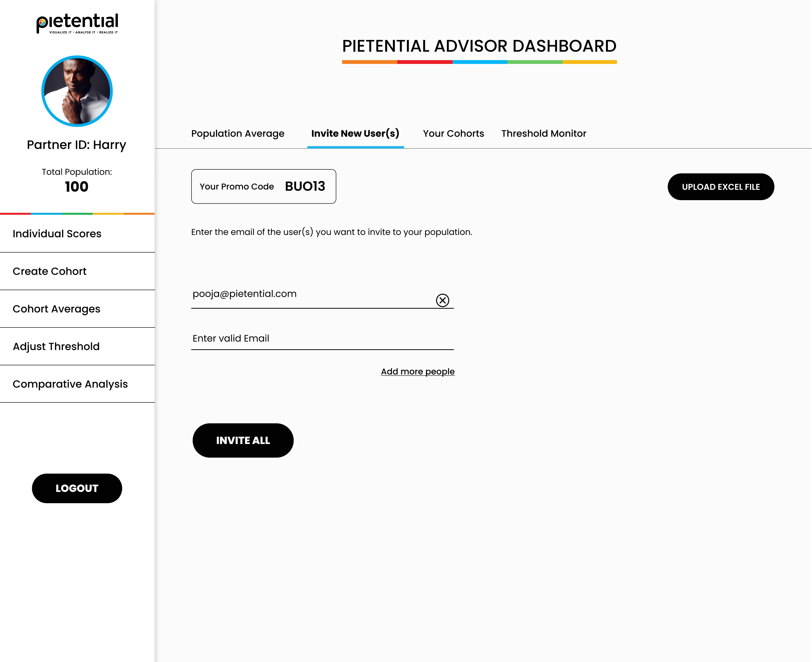Open Adjust Threshold sidebar item
812x662 pixels.
coord(56,346)
